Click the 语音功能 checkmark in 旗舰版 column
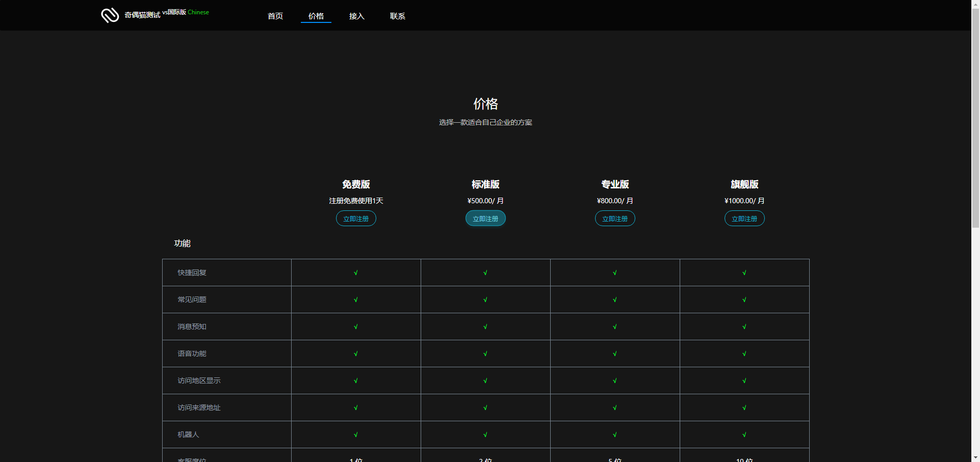Screen dimensions: 980x462 coord(744,354)
